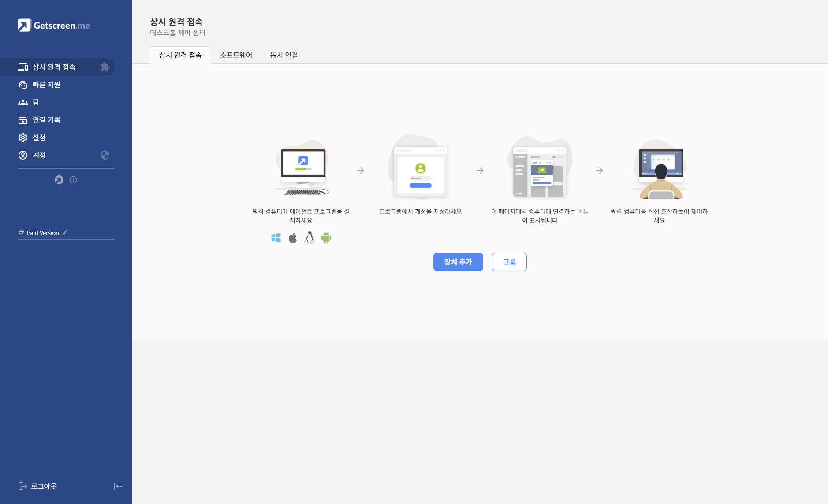Switch to the 동시 연결 tab
828x504 pixels.
coord(284,55)
